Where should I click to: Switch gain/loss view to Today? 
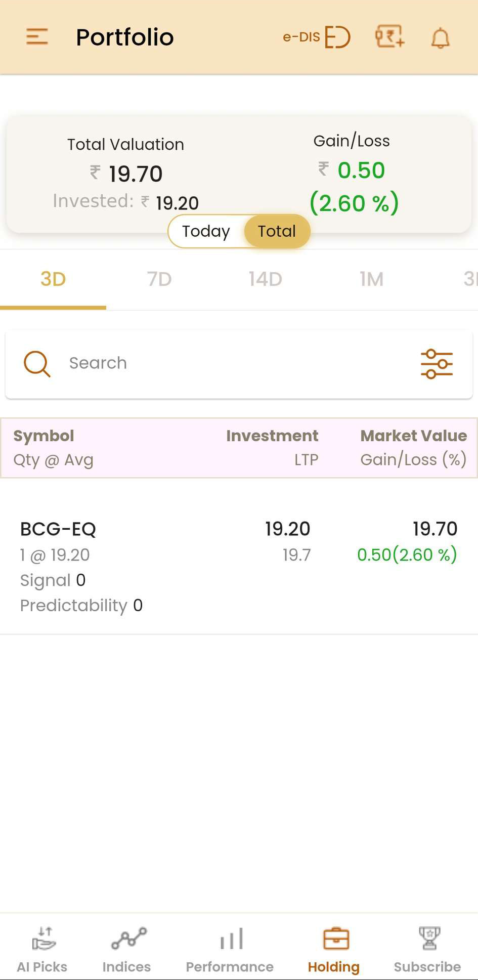(206, 231)
